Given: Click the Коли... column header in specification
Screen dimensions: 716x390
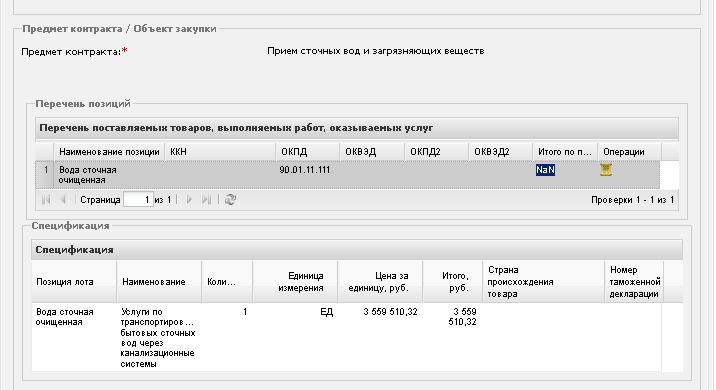Looking at the screenshot, I should (227, 282).
